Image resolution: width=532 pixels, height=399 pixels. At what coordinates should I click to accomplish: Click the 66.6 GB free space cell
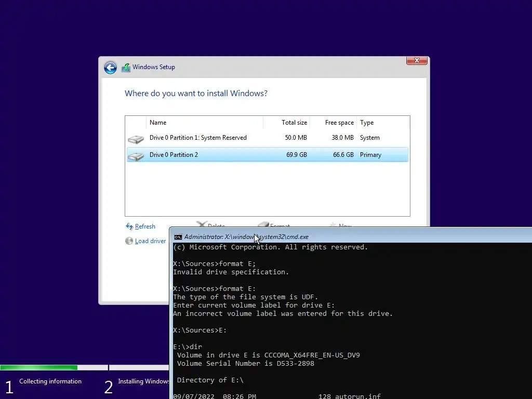click(343, 155)
